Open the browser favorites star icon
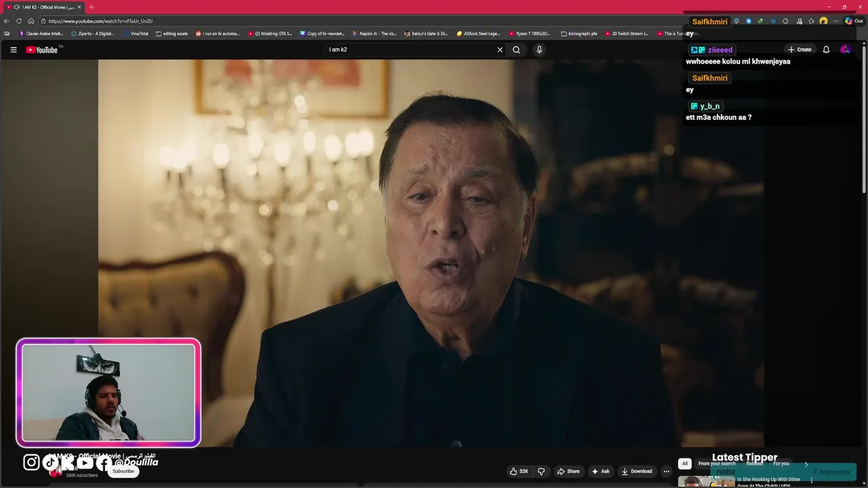Viewport: 868px width, 488px height. pyautogui.click(x=811, y=21)
